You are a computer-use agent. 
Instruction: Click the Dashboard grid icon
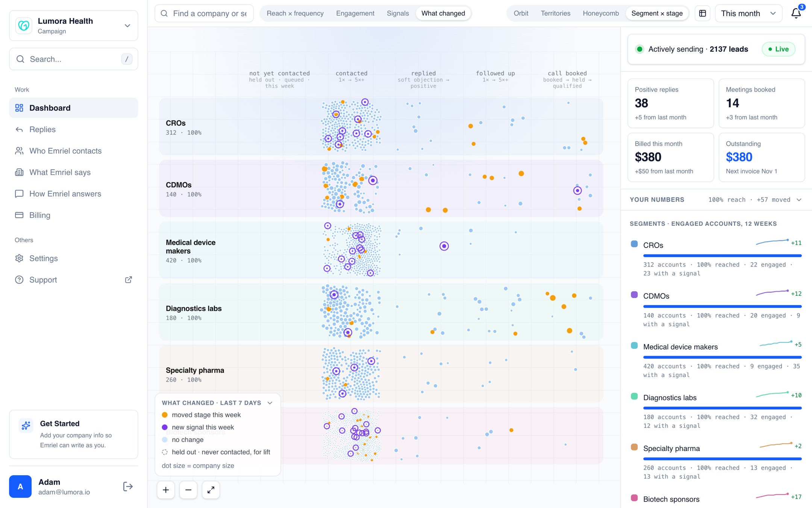pyautogui.click(x=19, y=108)
